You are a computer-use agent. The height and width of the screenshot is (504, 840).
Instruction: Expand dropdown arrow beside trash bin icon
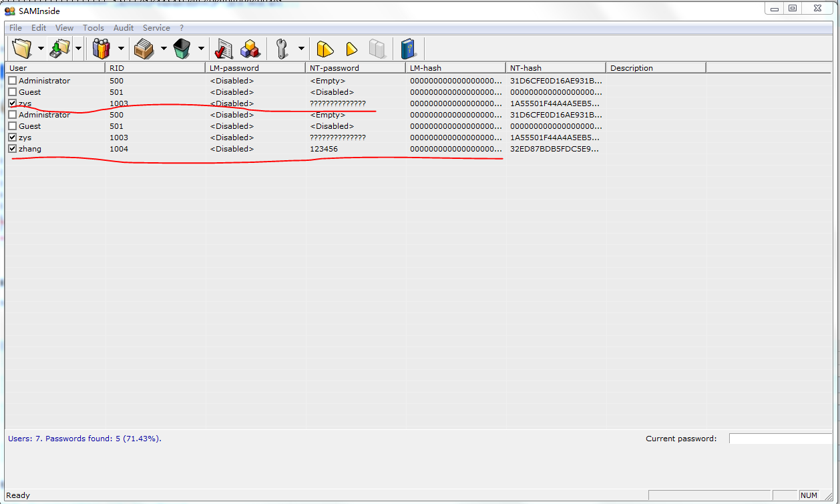[x=201, y=49]
